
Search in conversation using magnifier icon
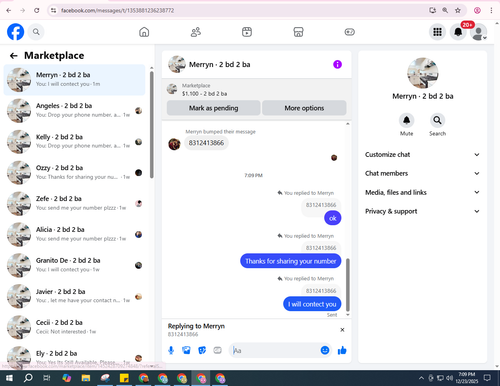click(x=437, y=120)
